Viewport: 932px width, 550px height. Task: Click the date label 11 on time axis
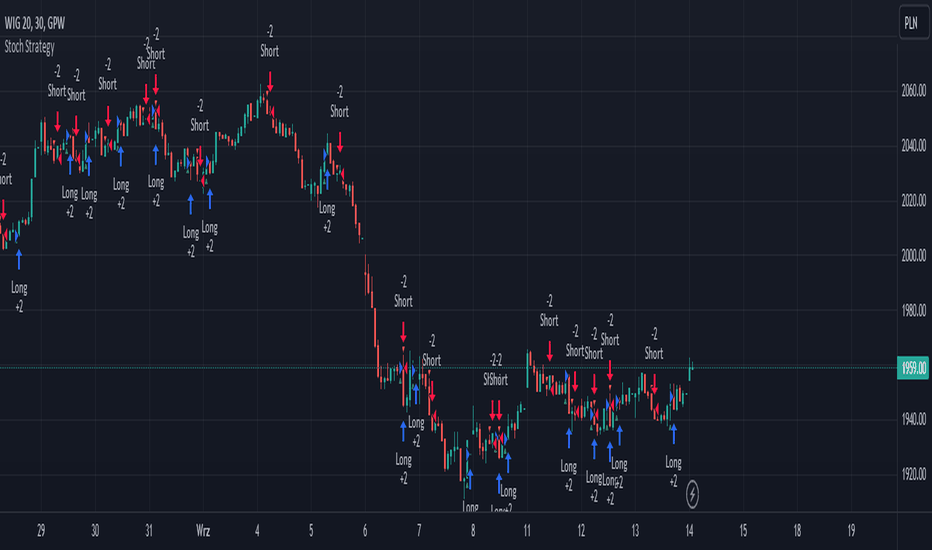click(x=527, y=530)
